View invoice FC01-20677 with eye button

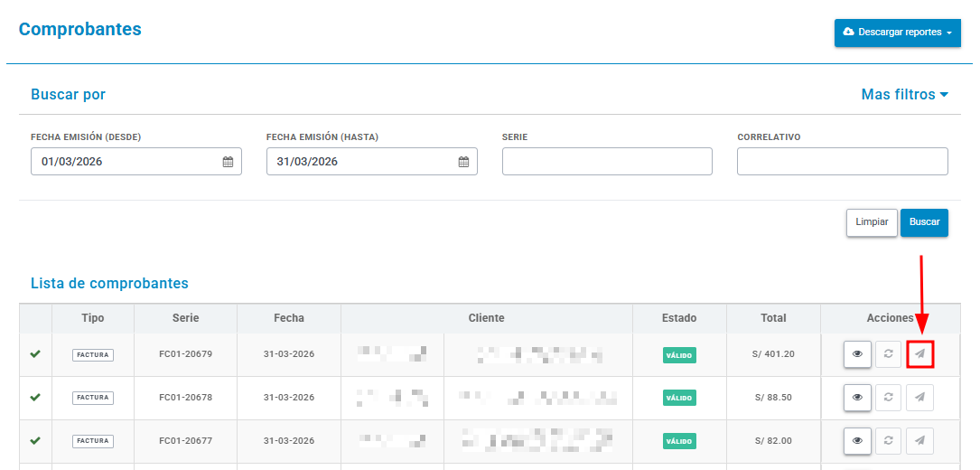[x=857, y=440]
